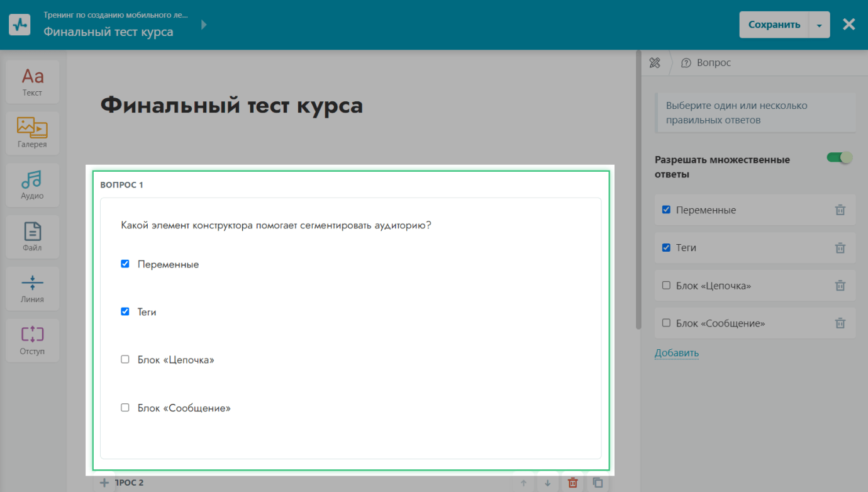This screenshot has height=492, width=868.
Task: Open the Сохранить dropdown arrow
Action: [819, 25]
